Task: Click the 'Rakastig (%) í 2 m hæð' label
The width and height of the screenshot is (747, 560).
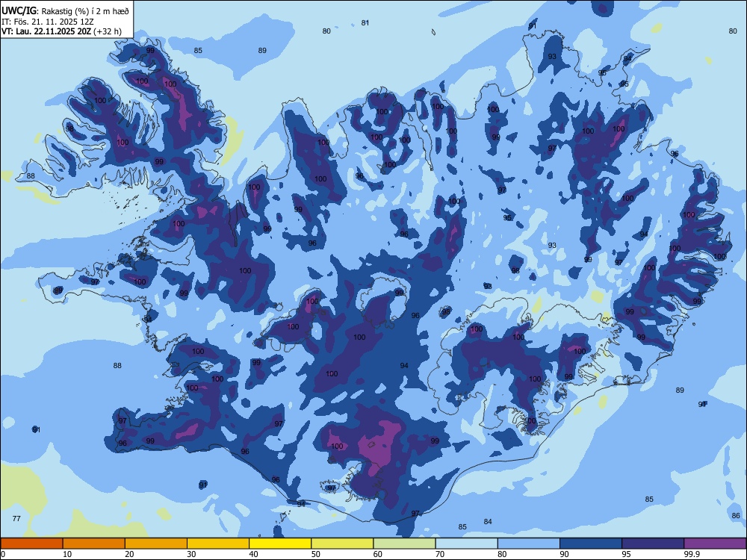Action: click(x=85, y=11)
